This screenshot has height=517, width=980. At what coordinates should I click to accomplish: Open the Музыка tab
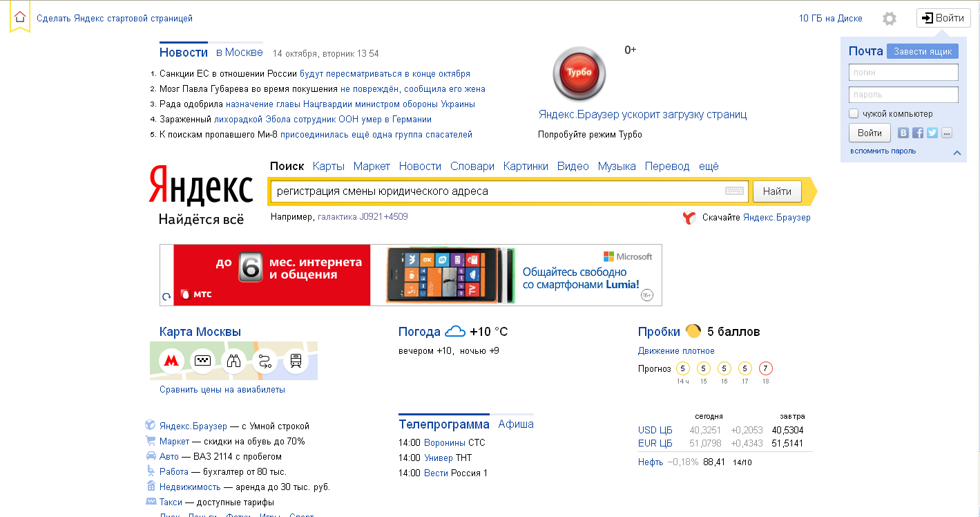click(x=617, y=166)
